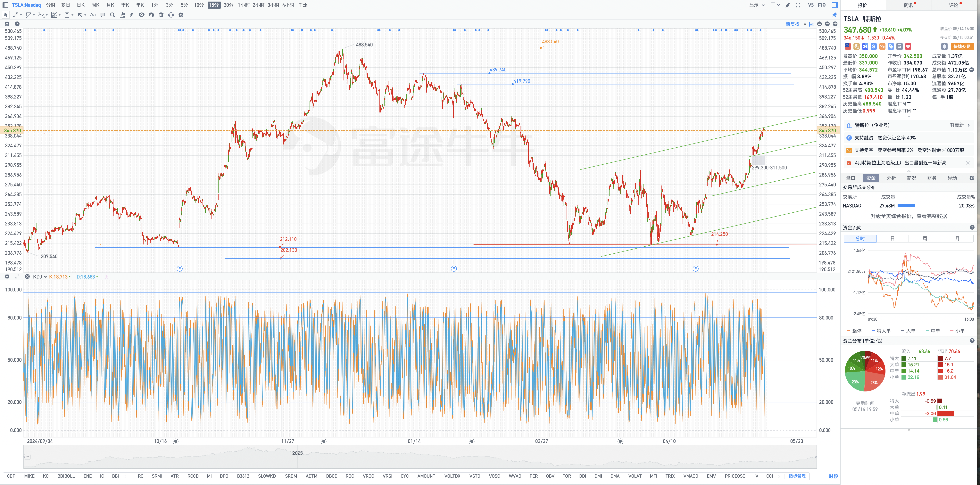Expand the 特斯拉（企业号）updates chevron

[x=968, y=125]
